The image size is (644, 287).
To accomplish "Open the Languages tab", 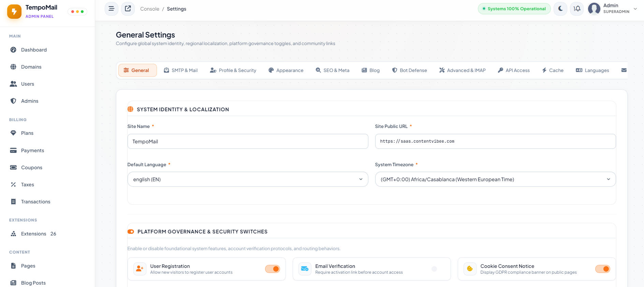I will 592,70.
